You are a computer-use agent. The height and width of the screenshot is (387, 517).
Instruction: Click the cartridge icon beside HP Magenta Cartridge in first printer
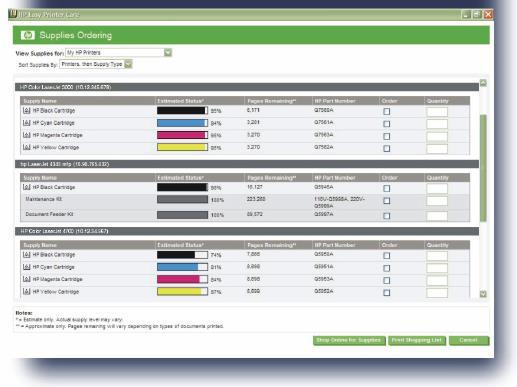(x=27, y=135)
